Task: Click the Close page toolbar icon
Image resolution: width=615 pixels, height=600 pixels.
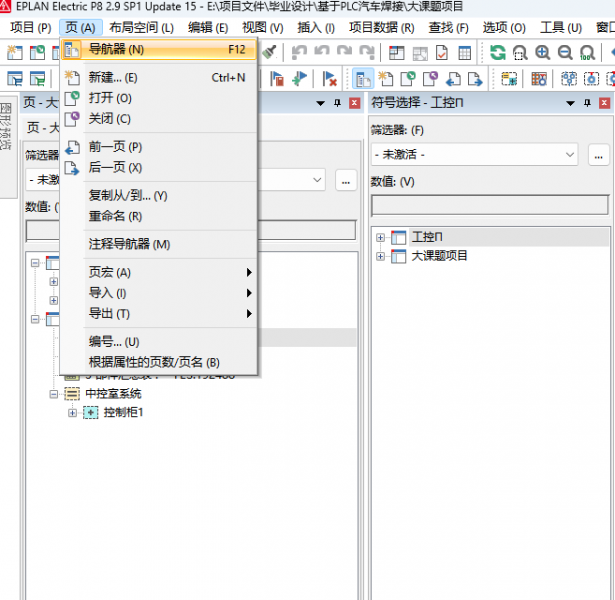Action: (x=430, y=79)
